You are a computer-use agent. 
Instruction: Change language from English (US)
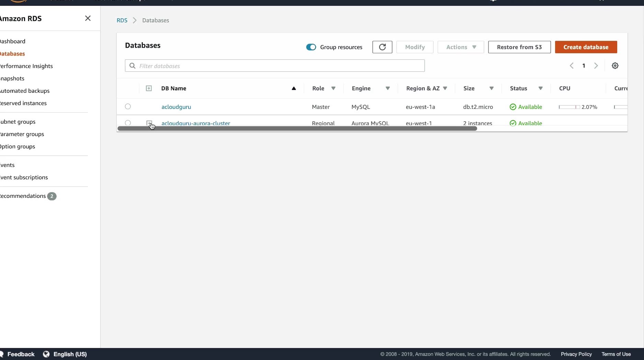(x=70, y=354)
